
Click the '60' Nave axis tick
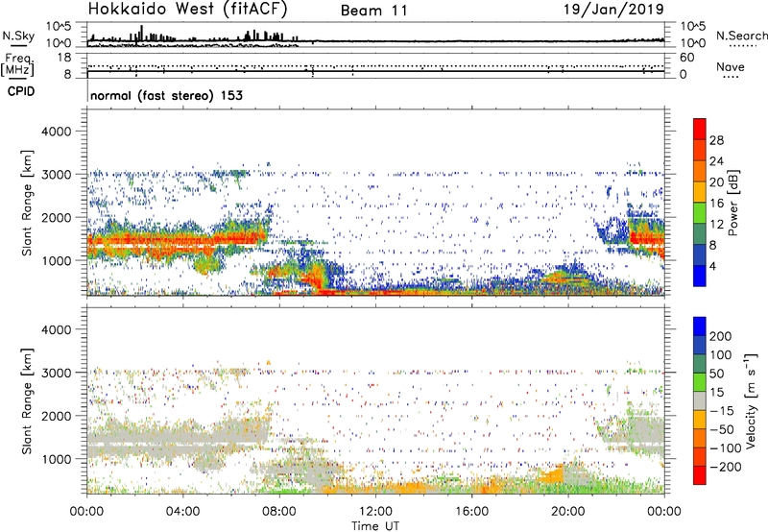pos(686,58)
